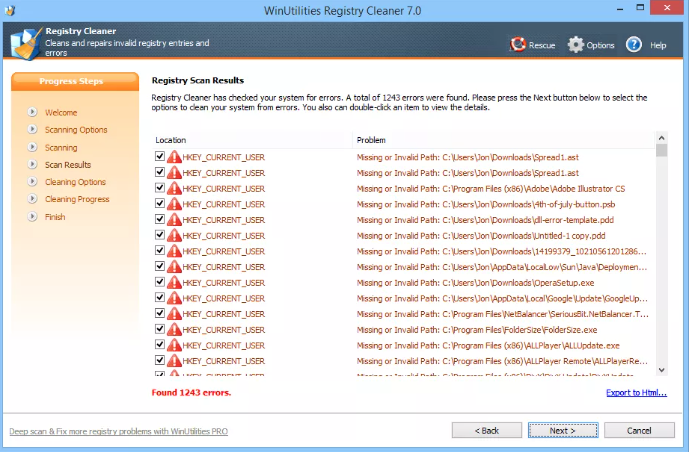Go to the Scan Results step

pyautogui.click(x=68, y=165)
